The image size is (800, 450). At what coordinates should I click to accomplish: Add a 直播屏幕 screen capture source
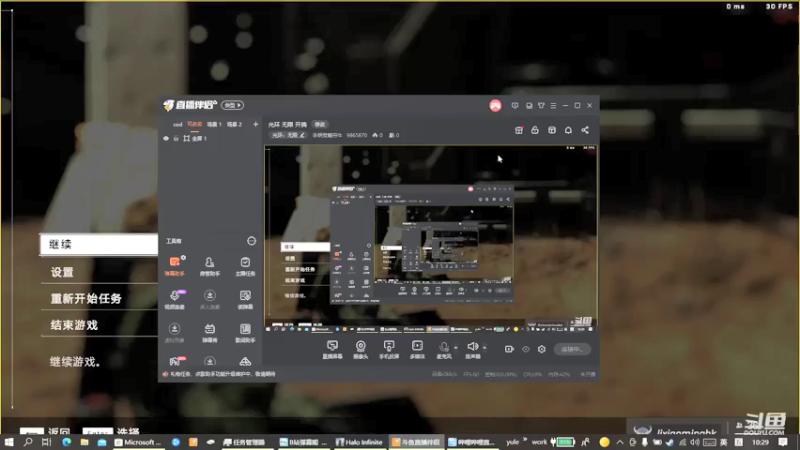[x=332, y=349]
